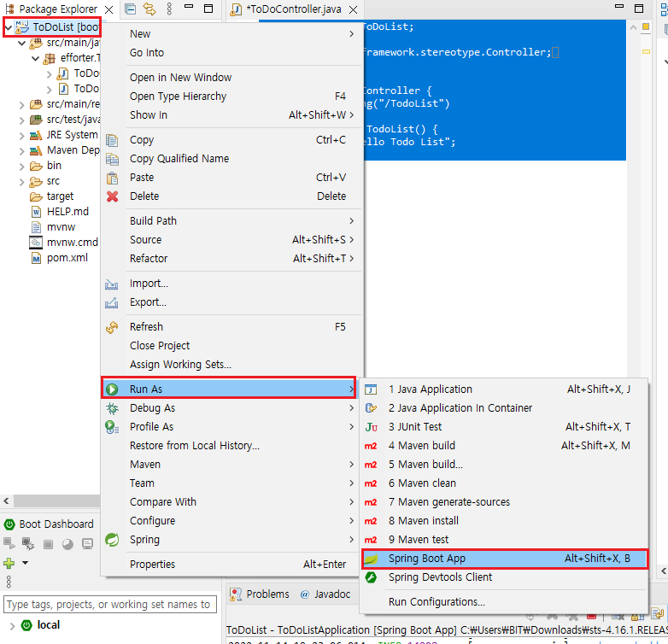Image resolution: width=668 pixels, height=644 pixels.
Task: Click Collapse All icon in Package Explorer
Action: tap(131, 9)
